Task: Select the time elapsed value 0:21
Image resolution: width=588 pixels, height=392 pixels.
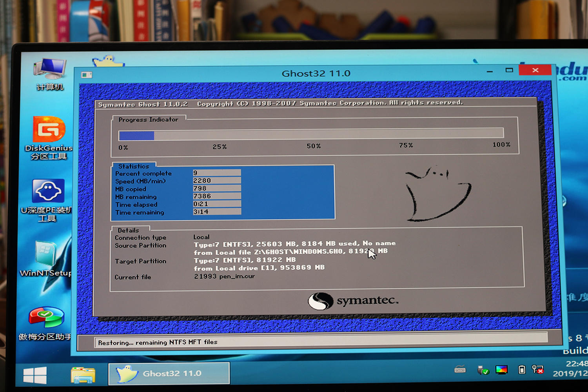Action: (x=217, y=204)
